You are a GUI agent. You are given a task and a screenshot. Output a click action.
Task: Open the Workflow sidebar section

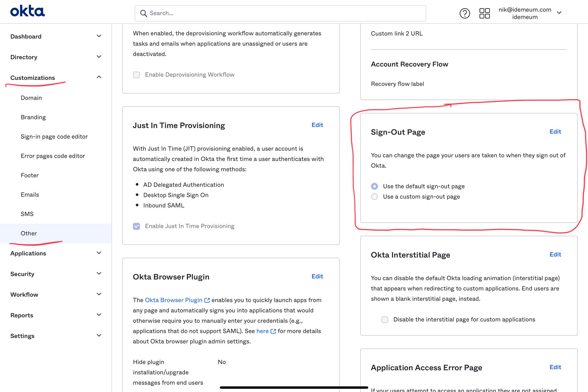[24, 294]
